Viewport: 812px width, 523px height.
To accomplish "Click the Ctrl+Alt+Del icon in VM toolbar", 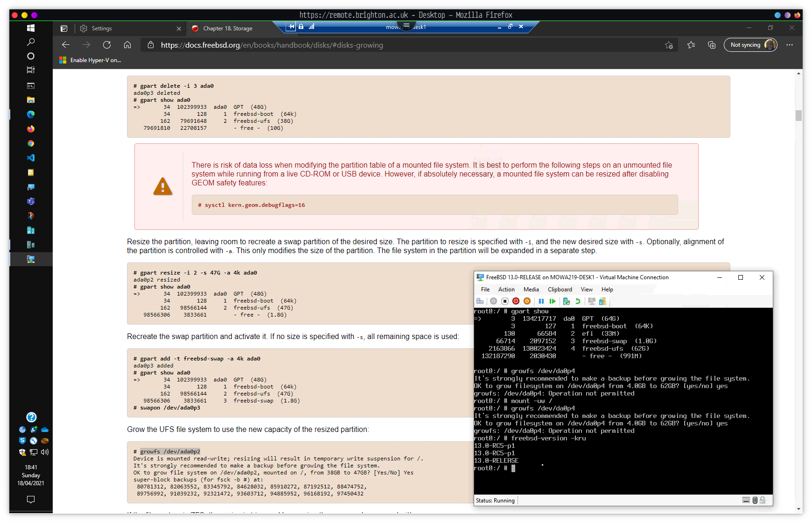I will pos(480,301).
